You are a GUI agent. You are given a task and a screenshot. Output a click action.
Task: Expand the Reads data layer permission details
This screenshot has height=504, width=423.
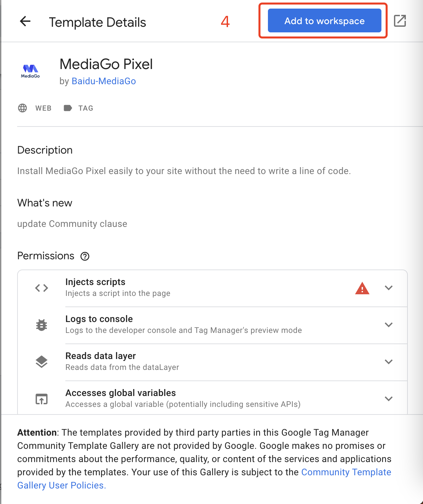tap(389, 362)
